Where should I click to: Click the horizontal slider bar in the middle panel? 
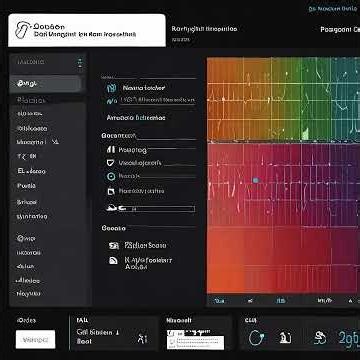157,209
